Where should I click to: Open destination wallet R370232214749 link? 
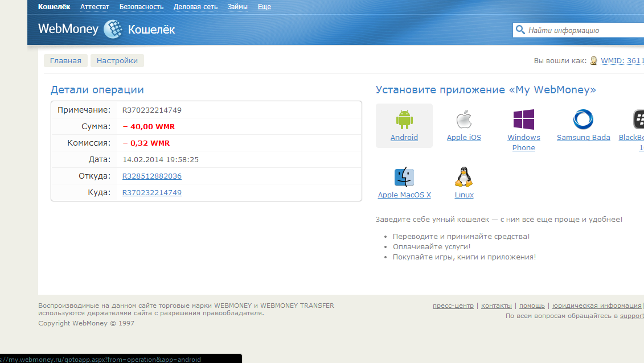(152, 192)
